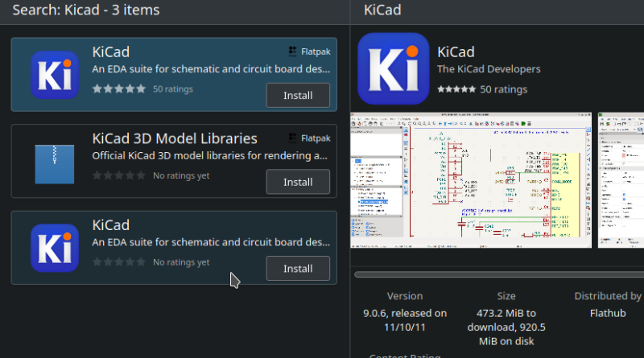Viewport: 644px width, 358px height.
Task: Click the KiCad icon of the unrated result
Action: tap(54, 247)
